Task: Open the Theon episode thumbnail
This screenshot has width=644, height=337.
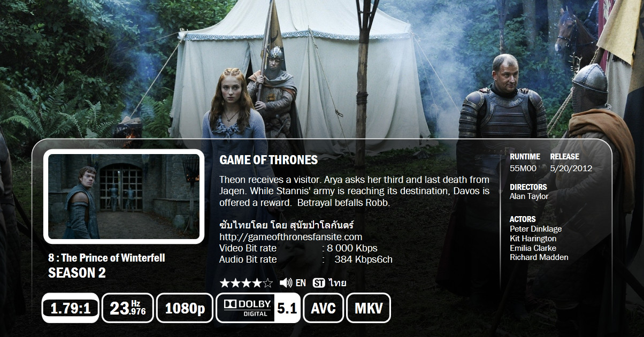Action: point(124,197)
